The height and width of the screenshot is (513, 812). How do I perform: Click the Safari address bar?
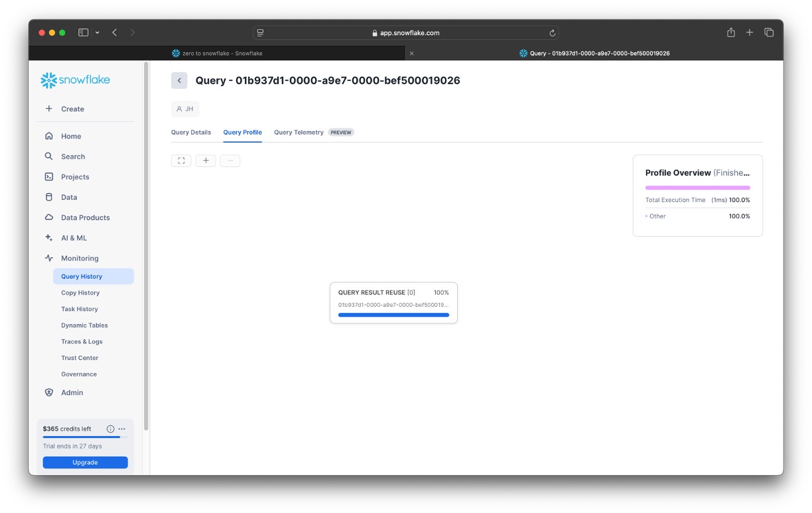click(x=405, y=32)
